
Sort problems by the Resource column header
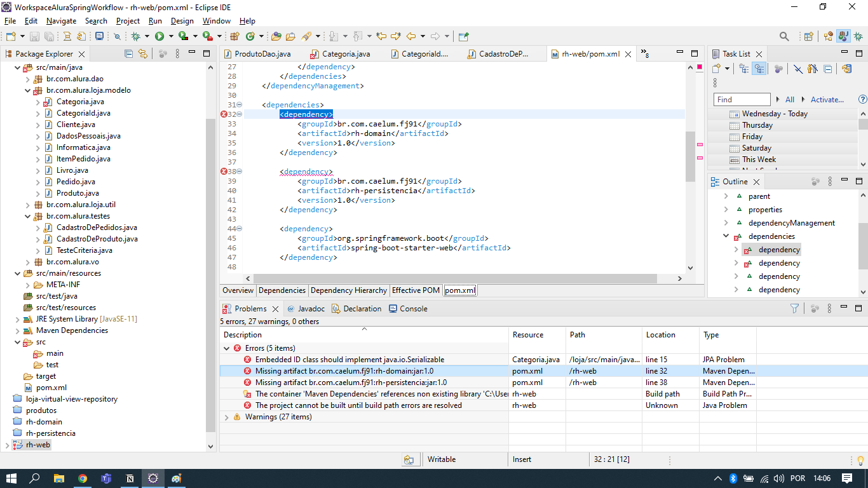(537, 335)
